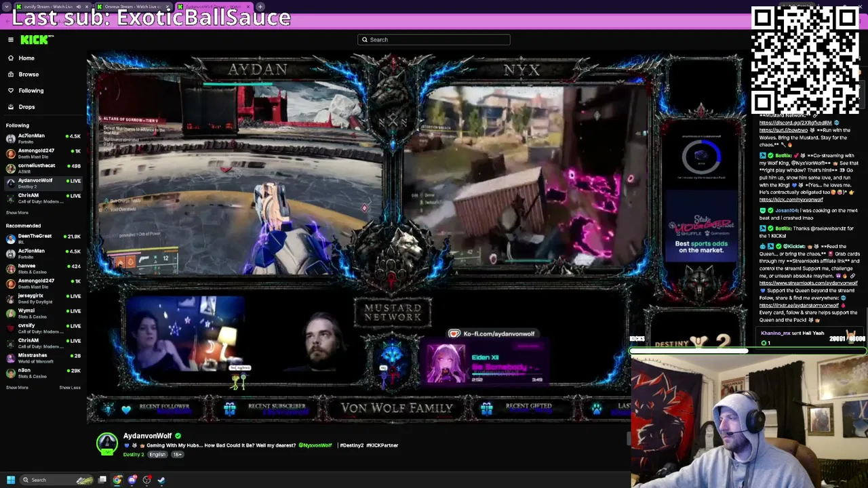Open the Kick sidebar hamburger menu
Screen dimensions: 868x488
(x=11, y=40)
